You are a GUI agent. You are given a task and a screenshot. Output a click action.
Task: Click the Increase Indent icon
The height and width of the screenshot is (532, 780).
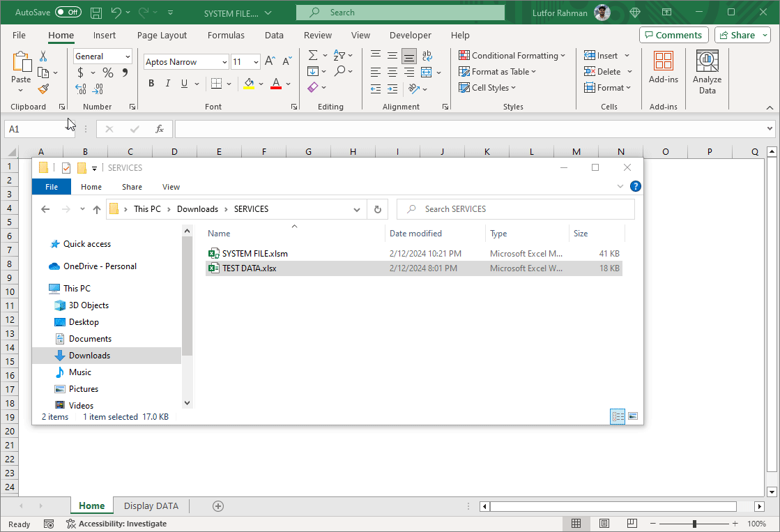point(392,89)
